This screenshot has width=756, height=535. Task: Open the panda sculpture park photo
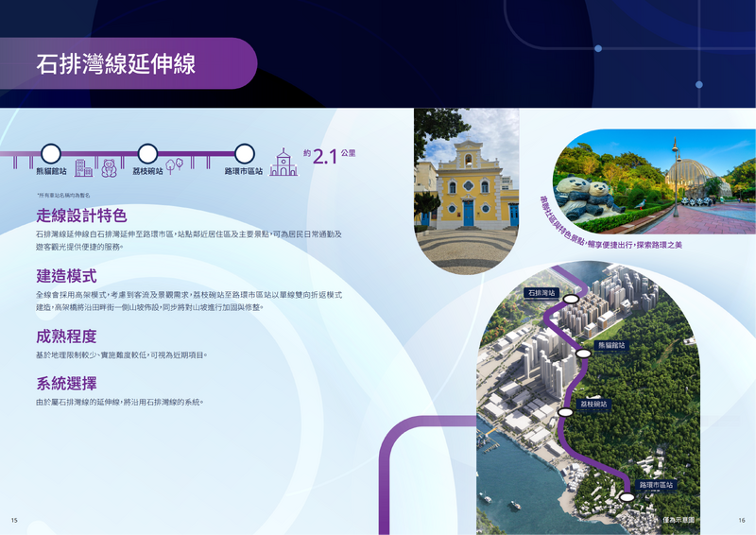click(x=652, y=184)
